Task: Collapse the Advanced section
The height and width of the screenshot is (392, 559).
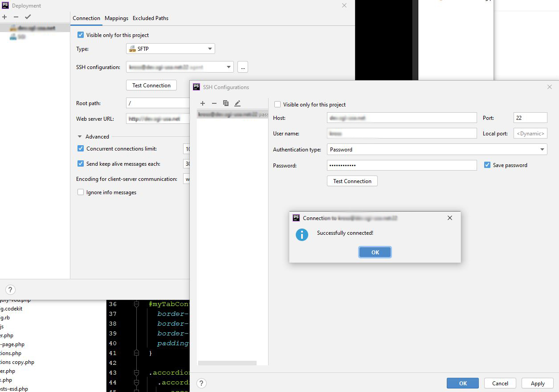Action: [80, 137]
